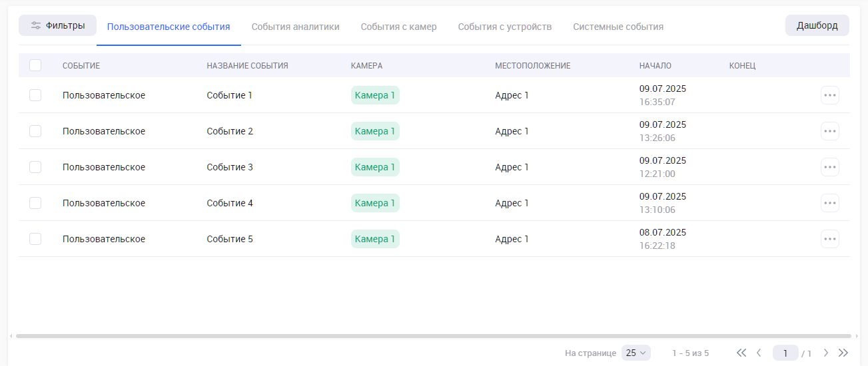Viewport: 868px width, 366px height.
Task: Switch to the События аналитики tab
Action: coord(295,27)
